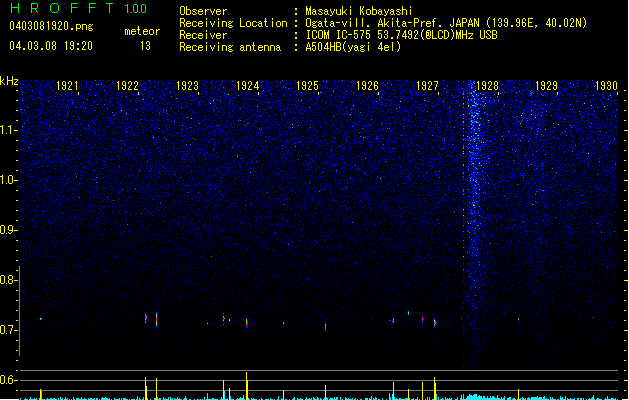
Task: Click the 1923 time axis marker
Action: coord(187,86)
